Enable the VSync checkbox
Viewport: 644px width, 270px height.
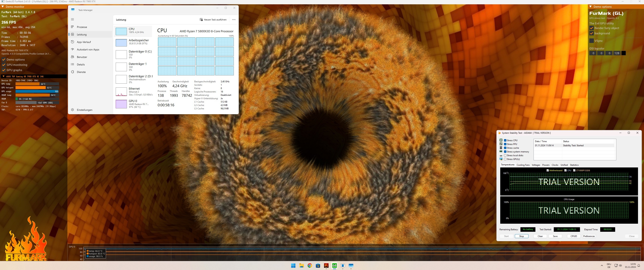point(592,41)
